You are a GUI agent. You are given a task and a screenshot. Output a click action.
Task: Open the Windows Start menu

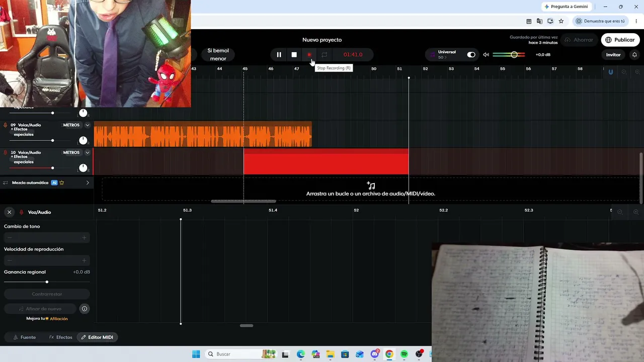[x=196, y=354]
